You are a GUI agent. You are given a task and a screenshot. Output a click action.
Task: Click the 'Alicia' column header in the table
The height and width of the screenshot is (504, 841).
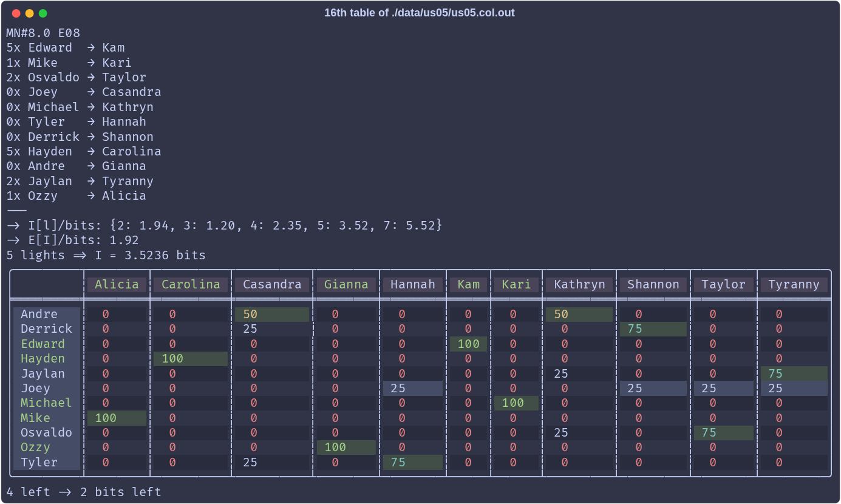[x=117, y=284]
